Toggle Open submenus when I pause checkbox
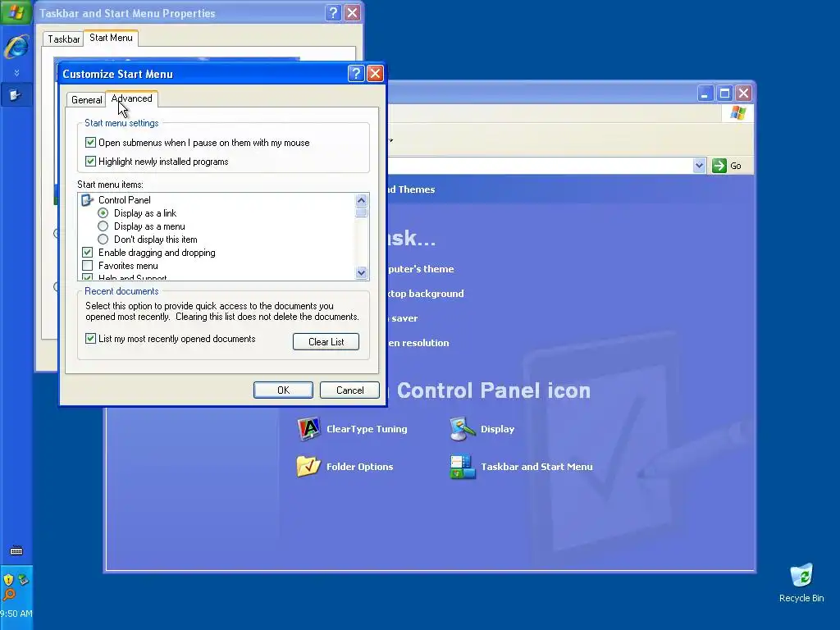This screenshot has width=840, height=630. [90, 143]
